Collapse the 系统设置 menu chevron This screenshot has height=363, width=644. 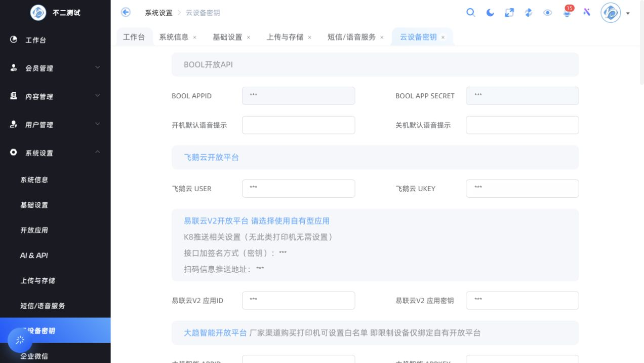98,152
